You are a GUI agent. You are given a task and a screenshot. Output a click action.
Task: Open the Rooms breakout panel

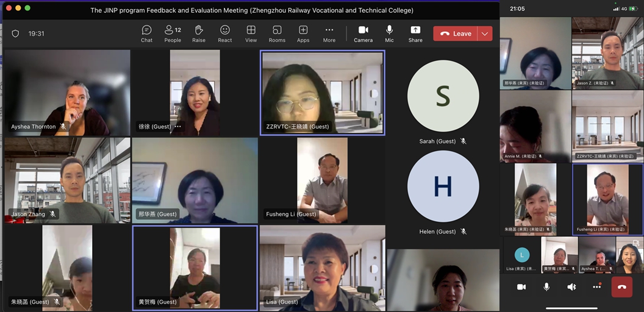[x=277, y=34]
